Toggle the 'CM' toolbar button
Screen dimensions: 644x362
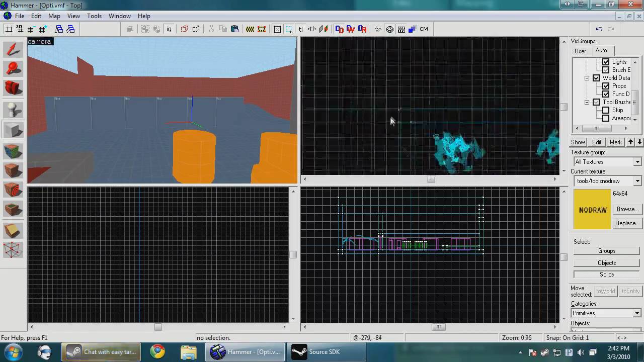coord(424,29)
